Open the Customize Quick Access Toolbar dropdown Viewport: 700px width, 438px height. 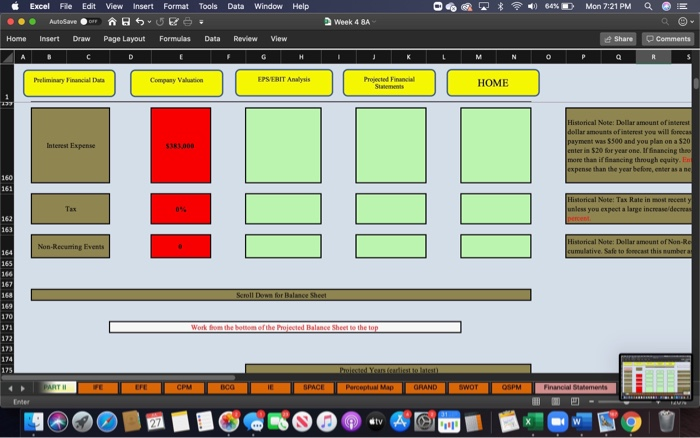(201, 21)
